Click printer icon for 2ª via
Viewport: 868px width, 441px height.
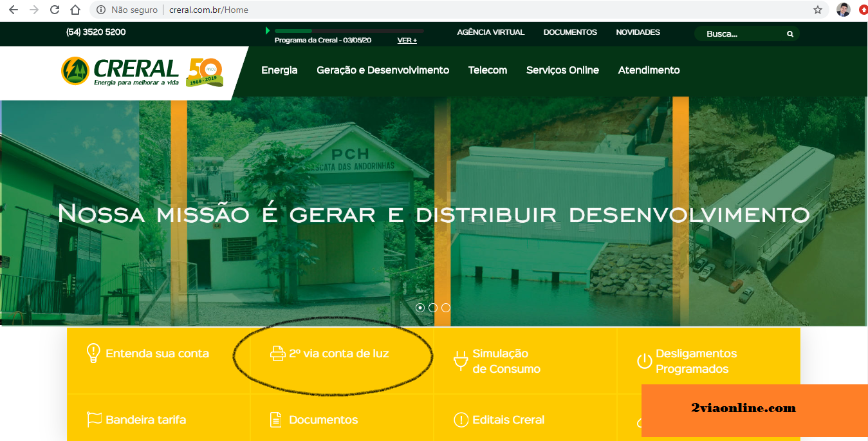[x=277, y=353]
